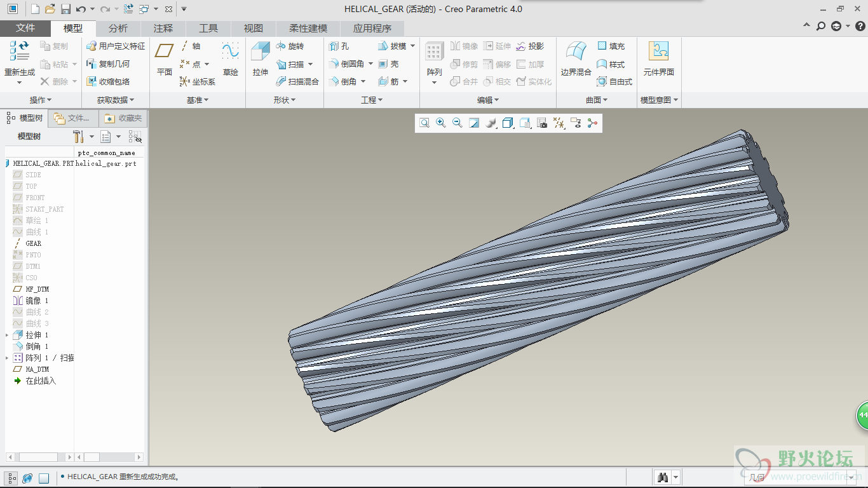Open the 阵列 pattern dropdown arrow
Viewport: 868px width, 488px height.
pos(435,83)
